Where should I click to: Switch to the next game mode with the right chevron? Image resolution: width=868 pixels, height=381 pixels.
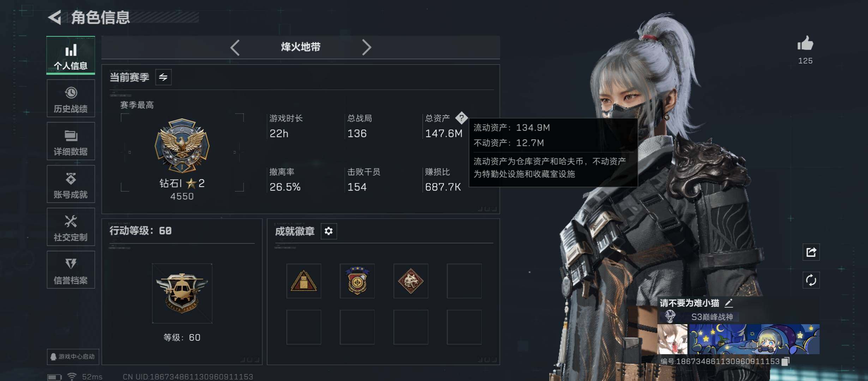click(367, 47)
